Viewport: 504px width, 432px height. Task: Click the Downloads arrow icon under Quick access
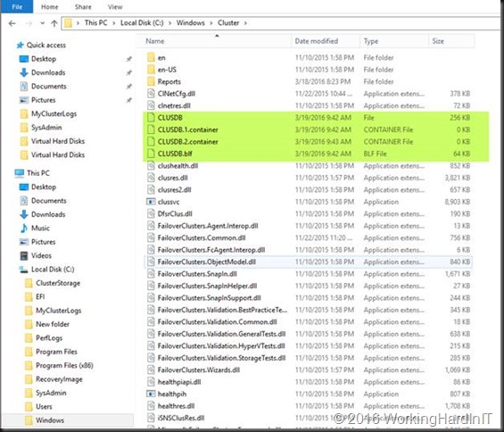click(24, 72)
